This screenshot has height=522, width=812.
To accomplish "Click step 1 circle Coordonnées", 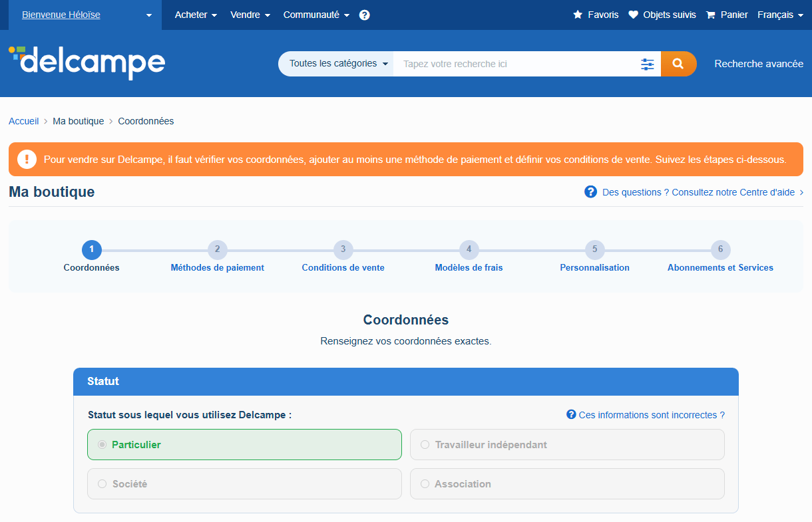I will (x=92, y=250).
